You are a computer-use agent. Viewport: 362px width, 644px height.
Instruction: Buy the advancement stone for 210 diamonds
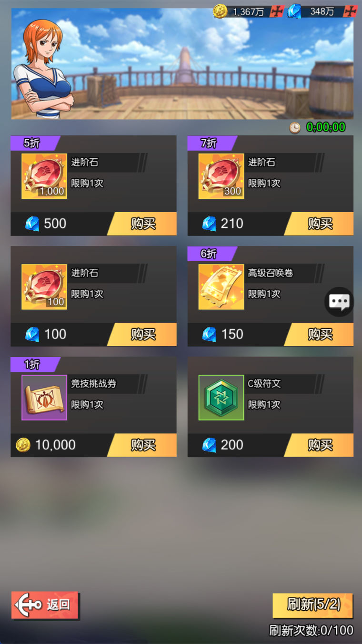click(x=319, y=224)
